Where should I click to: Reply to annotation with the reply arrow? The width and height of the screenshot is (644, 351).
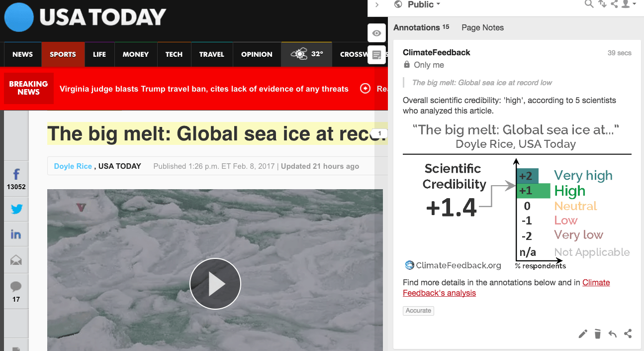click(613, 334)
